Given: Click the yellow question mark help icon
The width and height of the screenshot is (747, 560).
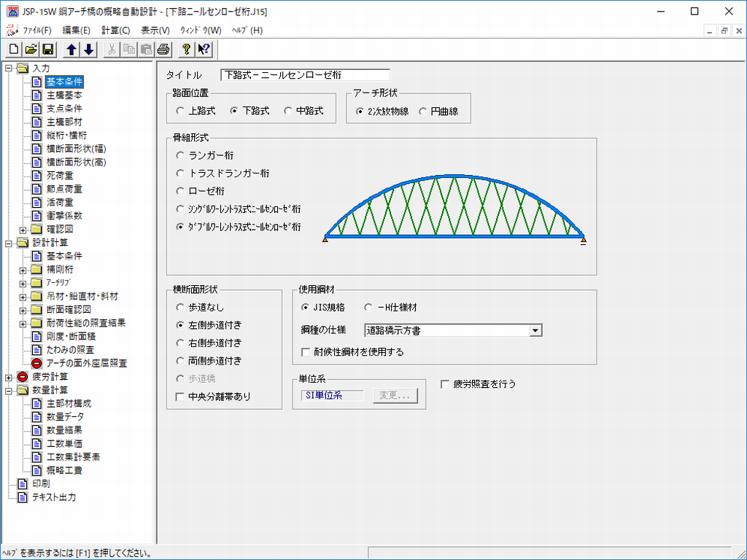Looking at the screenshot, I should tap(187, 50).
